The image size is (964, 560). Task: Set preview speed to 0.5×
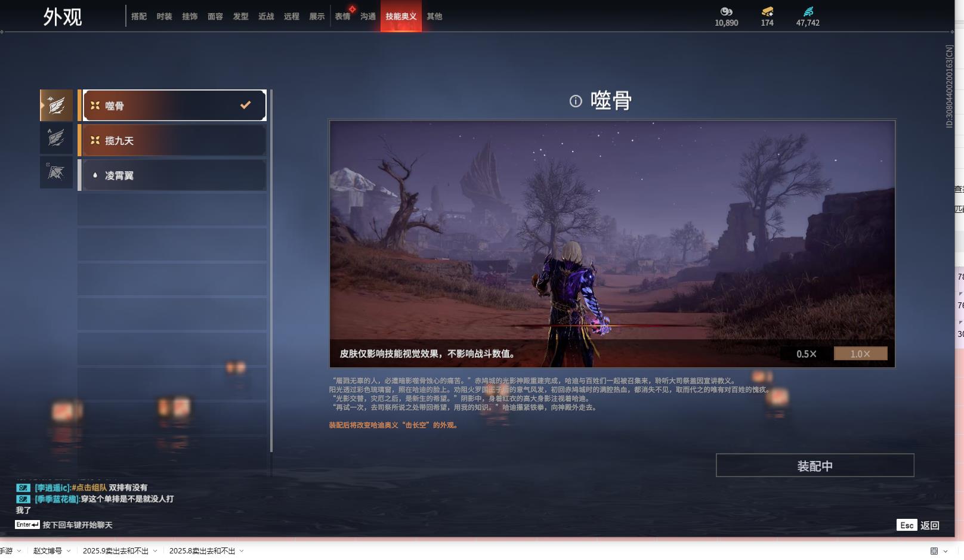[807, 354]
